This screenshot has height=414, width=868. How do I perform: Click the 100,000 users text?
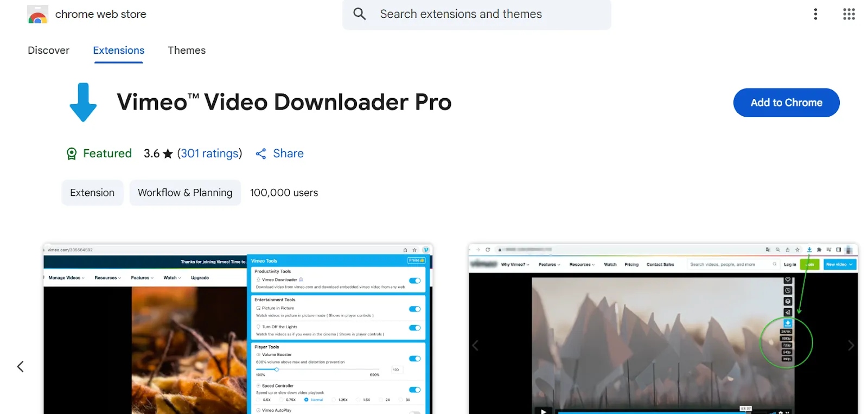pos(284,193)
